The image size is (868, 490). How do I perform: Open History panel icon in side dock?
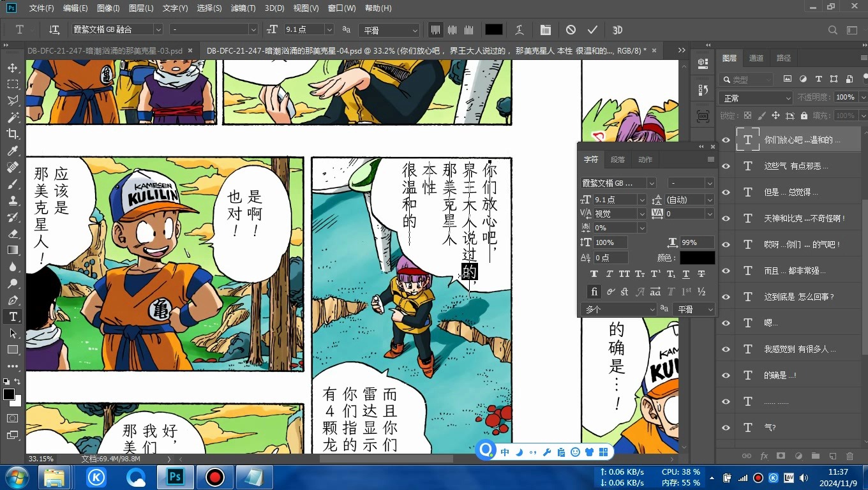[703, 90]
